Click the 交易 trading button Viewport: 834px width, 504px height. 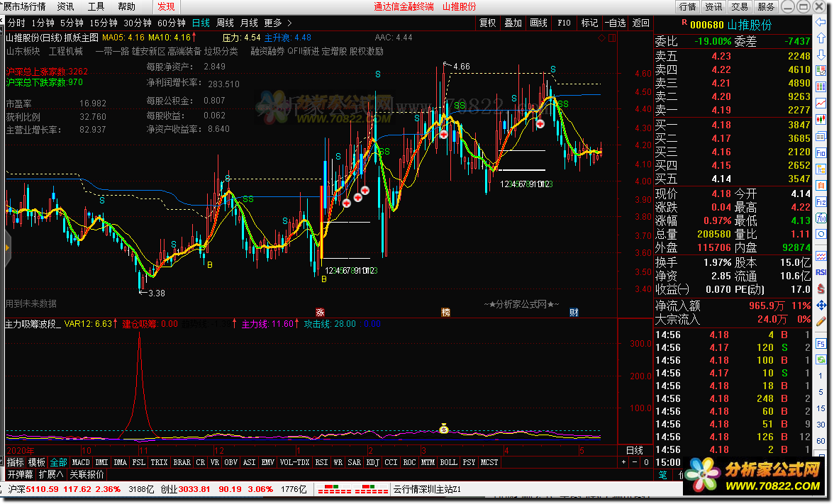tap(739, 6)
